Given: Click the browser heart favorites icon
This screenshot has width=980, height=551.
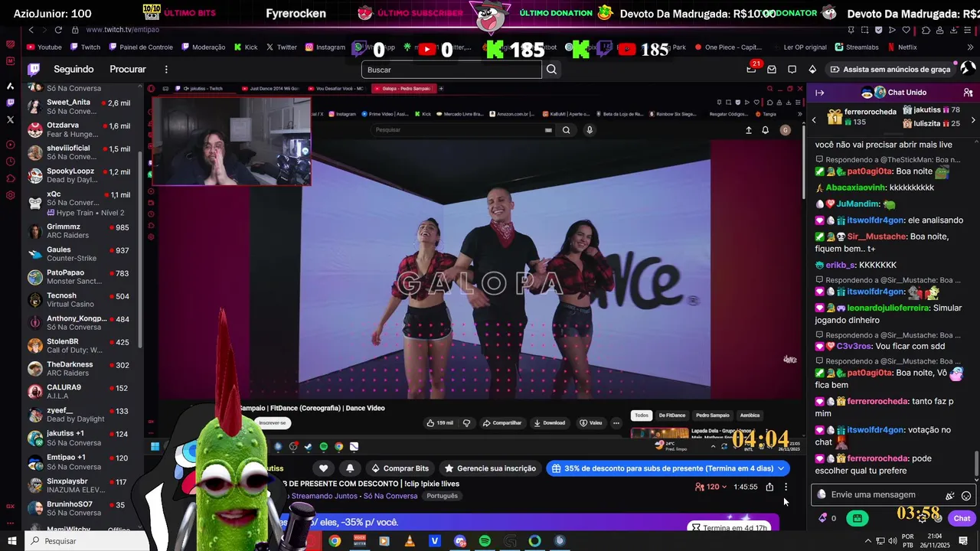Looking at the screenshot, I should coord(906,30).
